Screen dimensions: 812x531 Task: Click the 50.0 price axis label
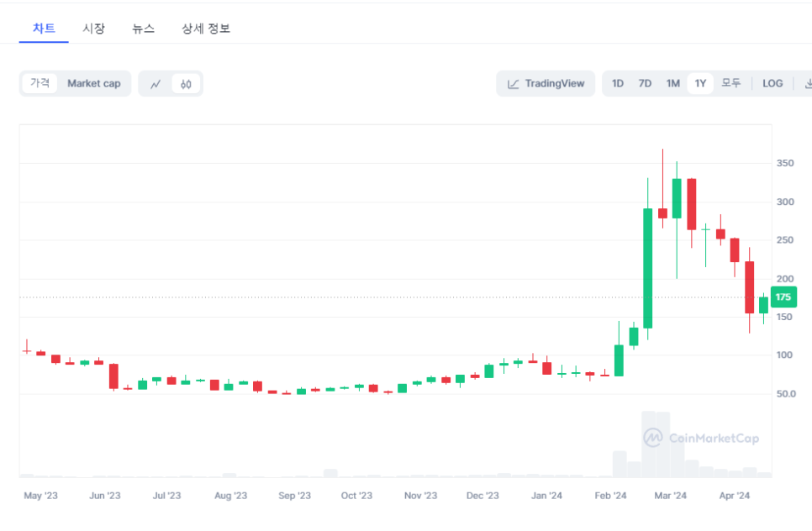tap(786, 394)
